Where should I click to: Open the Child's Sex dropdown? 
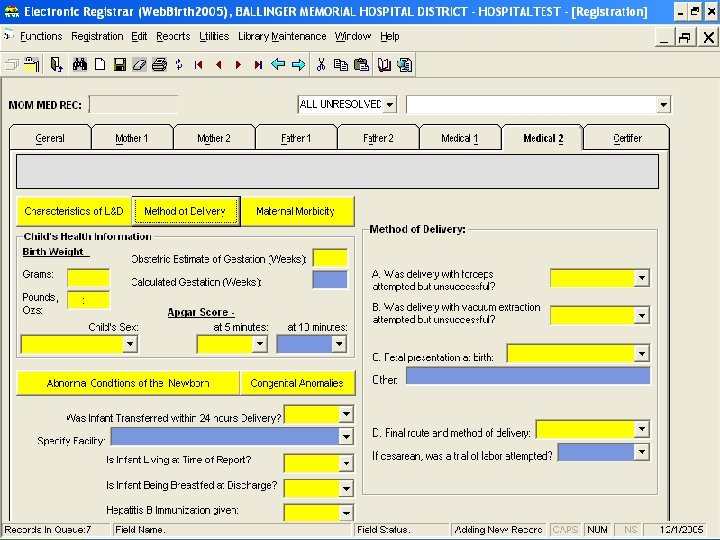point(129,344)
